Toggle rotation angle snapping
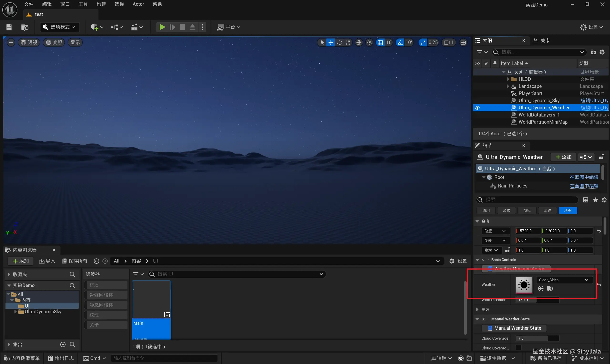 tap(400, 42)
